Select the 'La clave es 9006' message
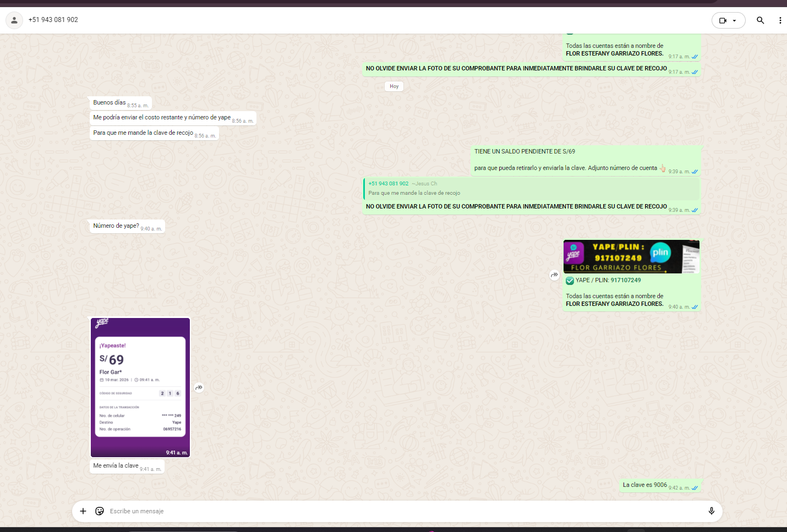This screenshot has width=787, height=532. [x=644, y=485]
